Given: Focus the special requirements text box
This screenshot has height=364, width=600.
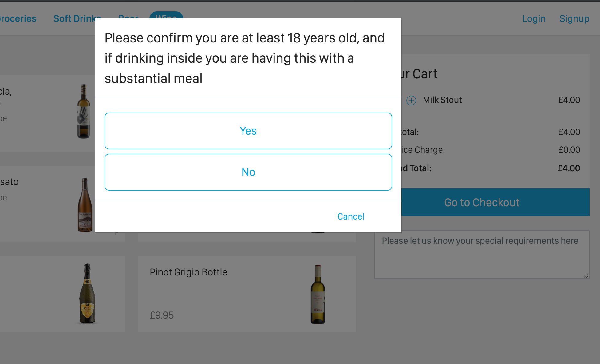Looking at the screenshot, I should [x=482, y=255].
